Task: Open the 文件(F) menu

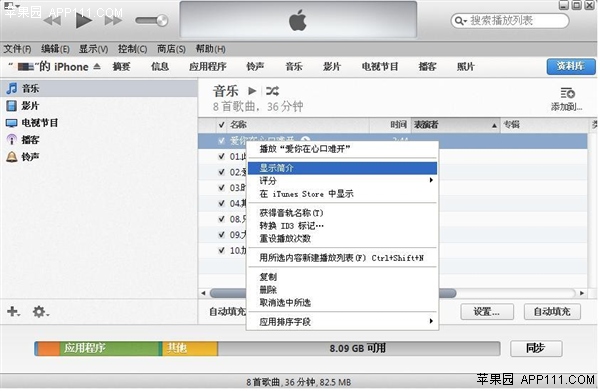Action: coord(17,49)
